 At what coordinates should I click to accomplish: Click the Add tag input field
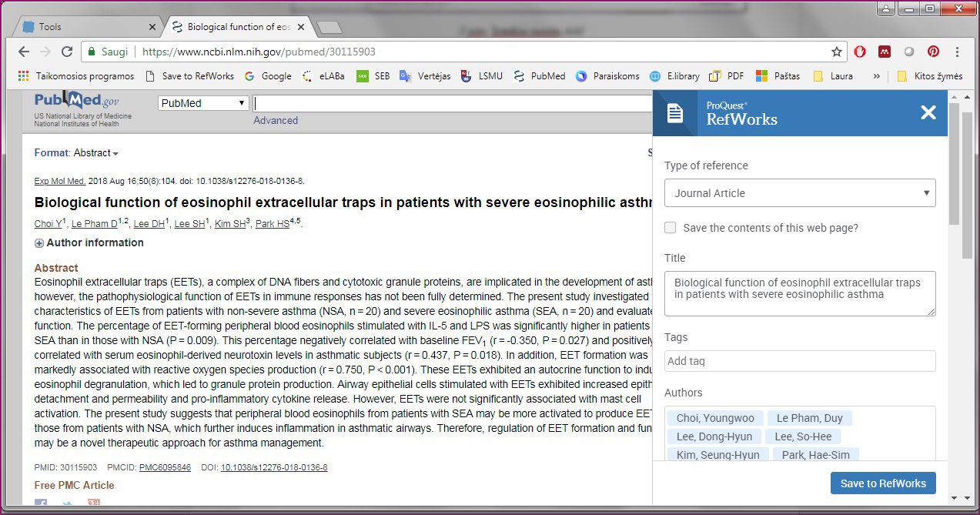tap(800, 361)
